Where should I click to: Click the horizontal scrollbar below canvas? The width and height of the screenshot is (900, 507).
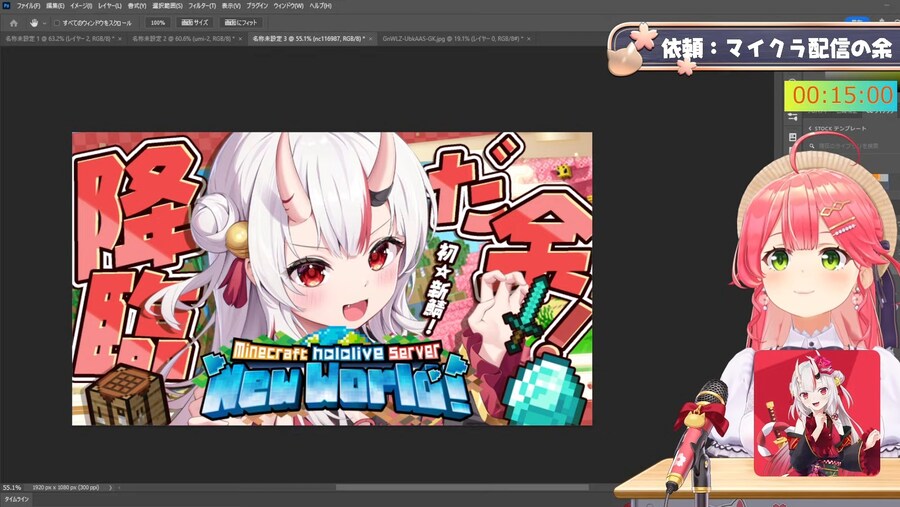462,487
